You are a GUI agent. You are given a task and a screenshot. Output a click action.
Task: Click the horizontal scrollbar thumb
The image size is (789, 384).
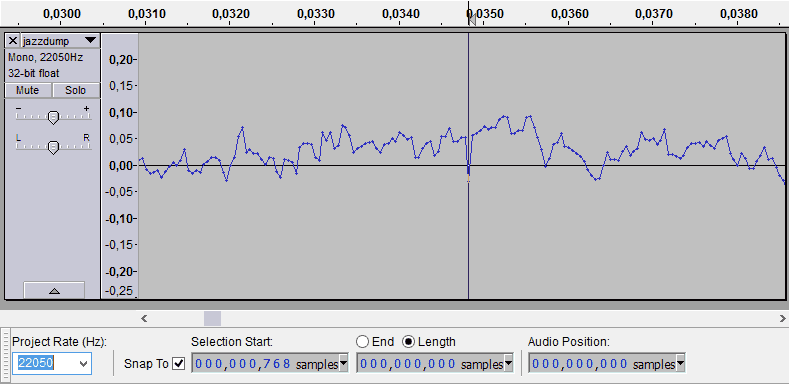(x=212, y=318)
